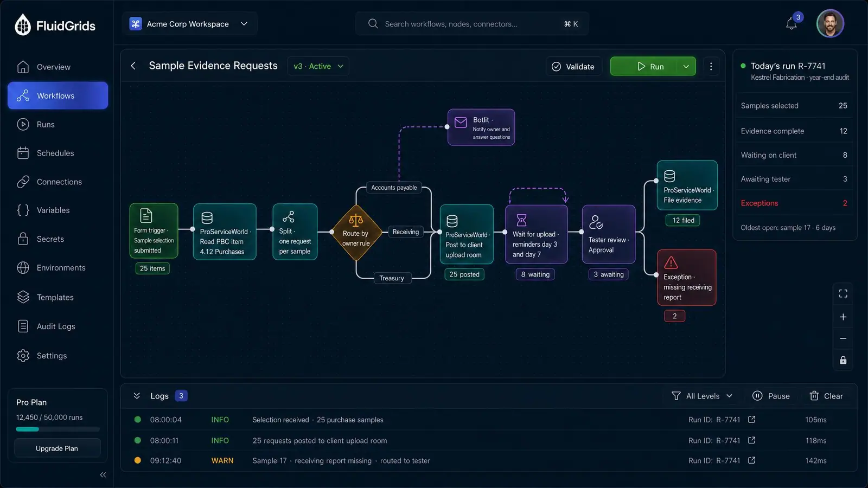Click the Logs count badge 3
Viewport: 868px width, 488px height.
pos(181,396)
